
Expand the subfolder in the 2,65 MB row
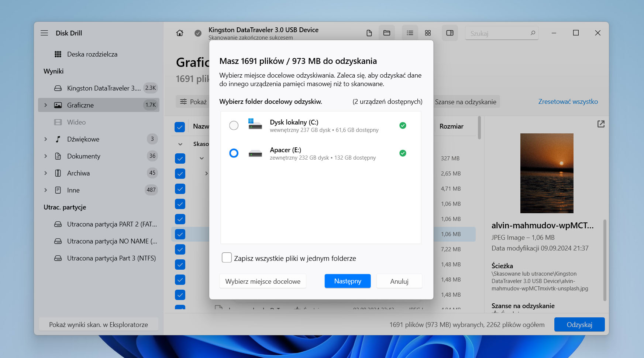coord(206,173)
